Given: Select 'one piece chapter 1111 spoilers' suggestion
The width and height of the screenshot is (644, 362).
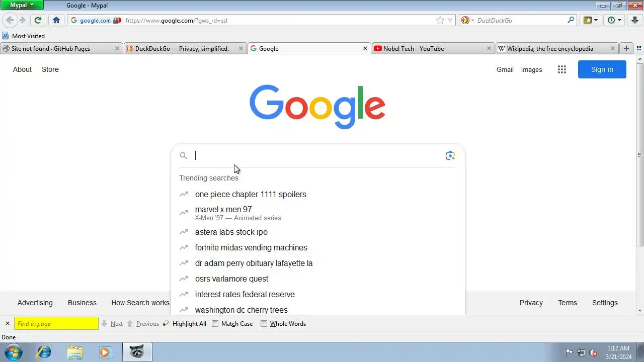Looking at the screenshot, I should pos(317,194).
